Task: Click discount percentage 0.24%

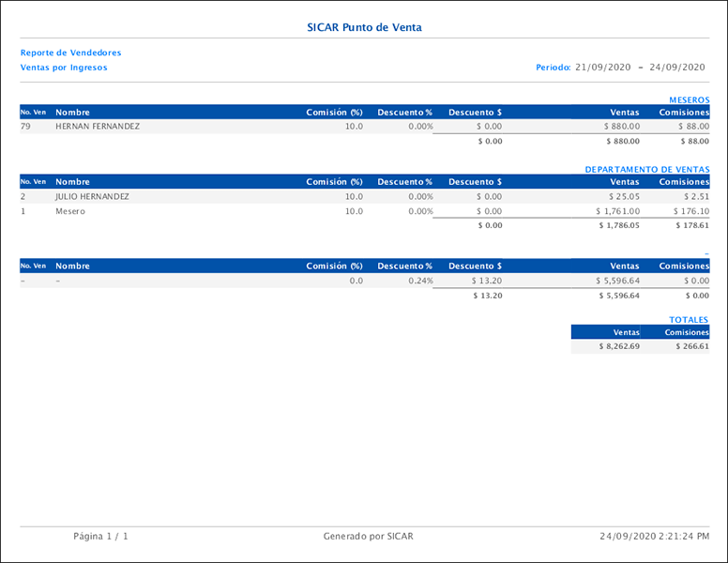Action: pos(420,281)
